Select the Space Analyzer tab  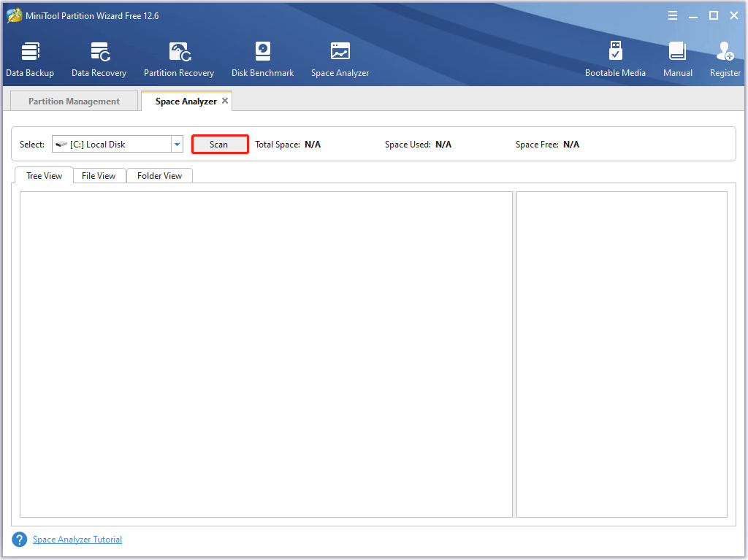pos(186,101)
